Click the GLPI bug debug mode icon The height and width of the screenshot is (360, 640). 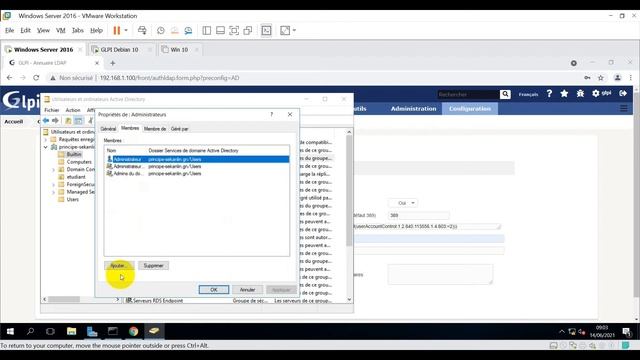click(x=580, y=93)
